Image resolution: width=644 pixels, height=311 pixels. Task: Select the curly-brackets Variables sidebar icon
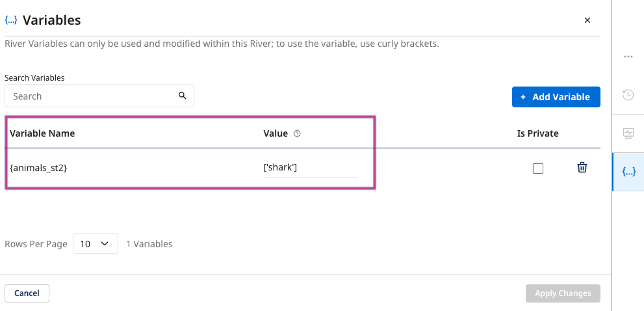tap(628, 172)
